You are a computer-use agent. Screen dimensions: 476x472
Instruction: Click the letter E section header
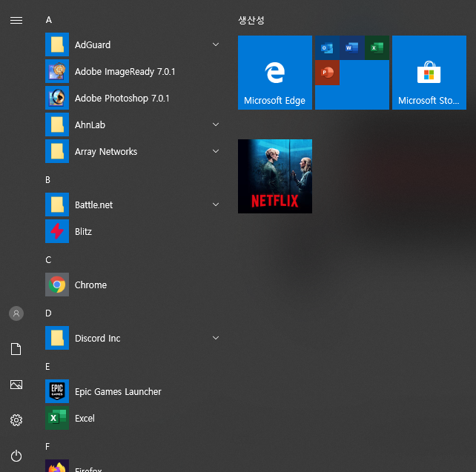click(x=47, y=367)
